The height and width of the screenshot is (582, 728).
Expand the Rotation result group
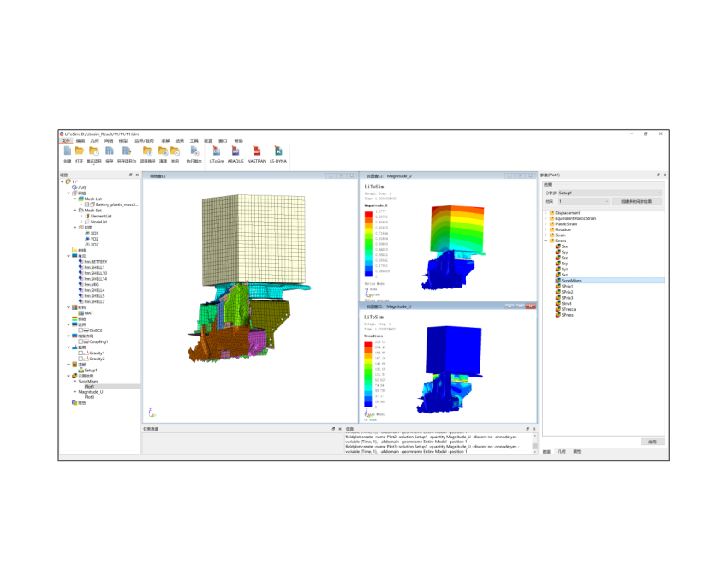tap(546, 229)
